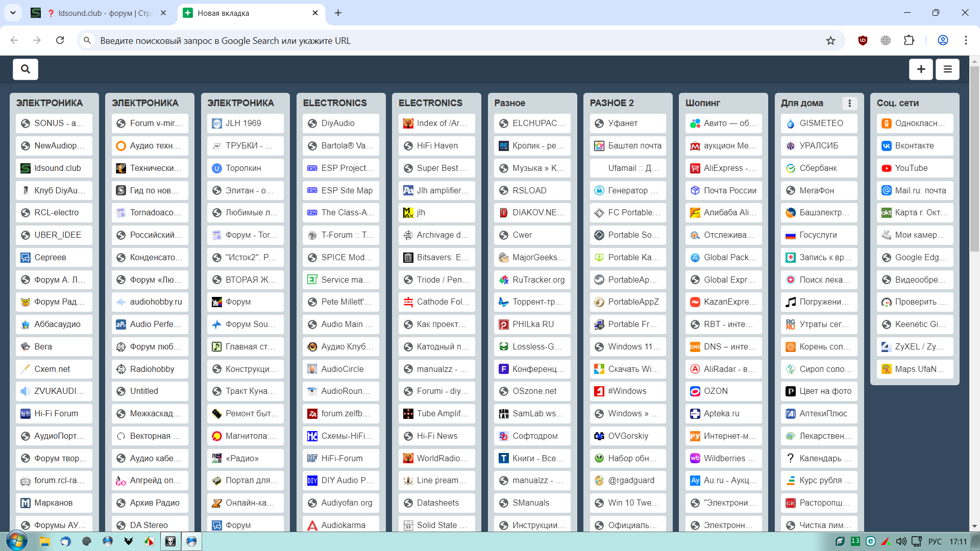Open the Chrome profile icon
The image size is (980, 551).
[943, 41]
